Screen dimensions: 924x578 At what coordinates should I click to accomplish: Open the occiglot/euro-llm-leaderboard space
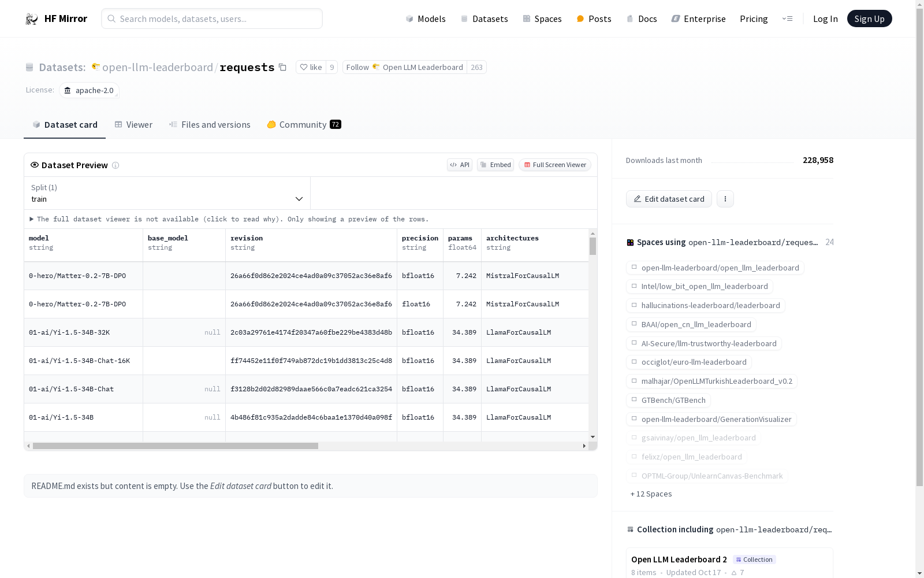[688, 362]
